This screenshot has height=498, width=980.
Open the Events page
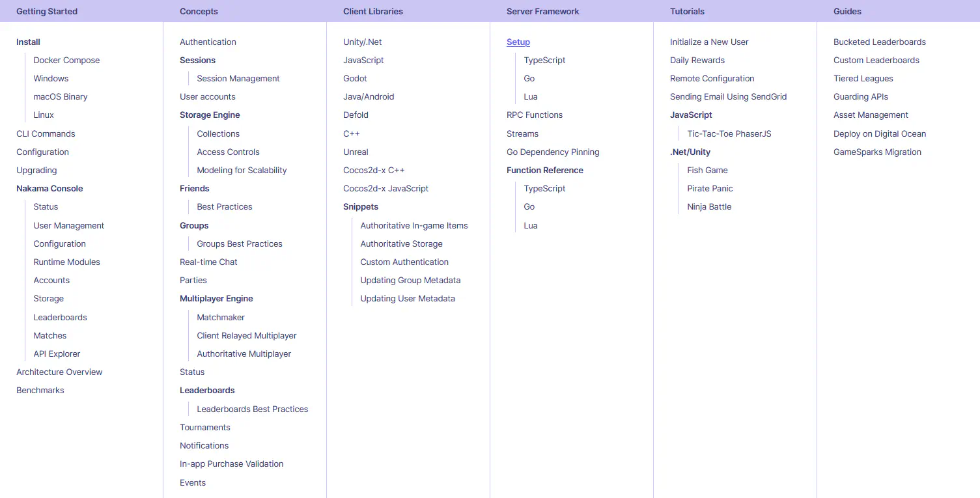[193, 482]
